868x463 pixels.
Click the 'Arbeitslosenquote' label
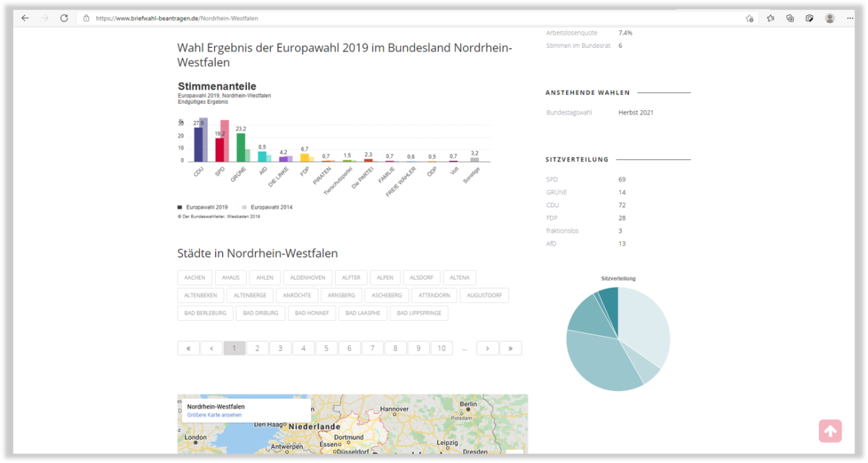[571, 33]
